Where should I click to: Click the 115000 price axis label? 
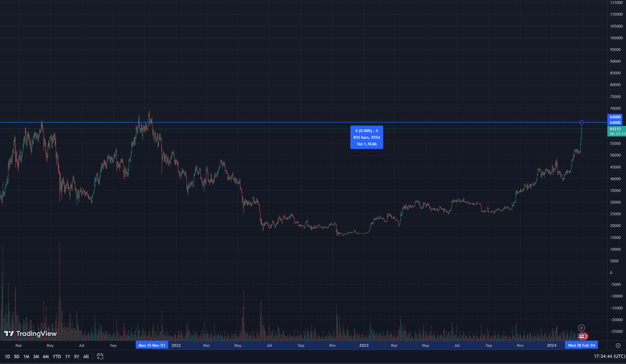(x=616, y=3)
